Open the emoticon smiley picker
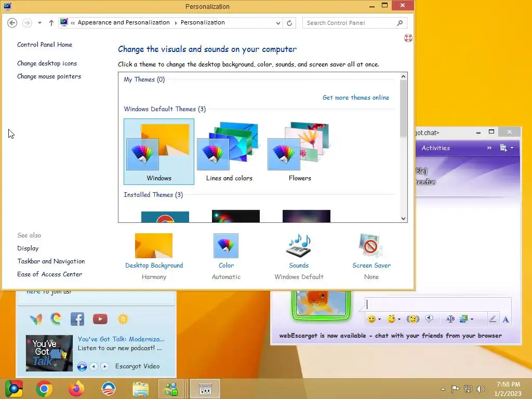Image resolution: width=532 pixels, height=399 pixels. click(x=371, y=319)
